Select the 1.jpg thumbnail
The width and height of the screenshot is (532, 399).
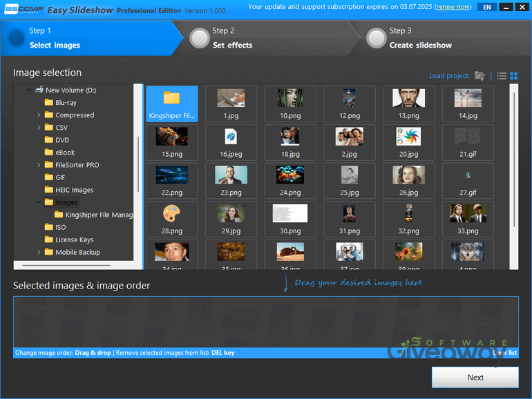click(x=231, y=104)
